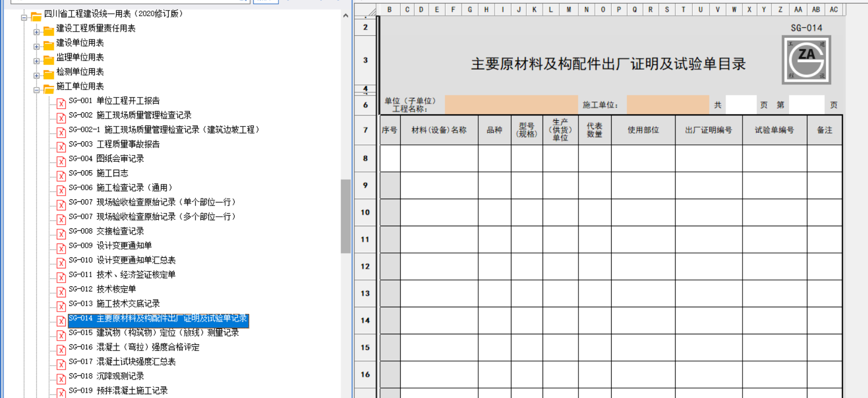Collapse the 施工单位用表 folder
The image size is (868, 398).
click(36, 90)
